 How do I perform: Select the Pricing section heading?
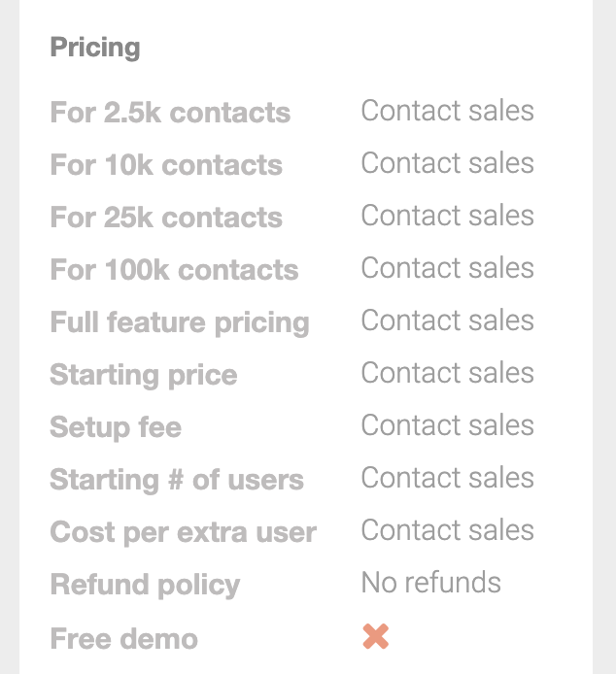pos(95,48)
